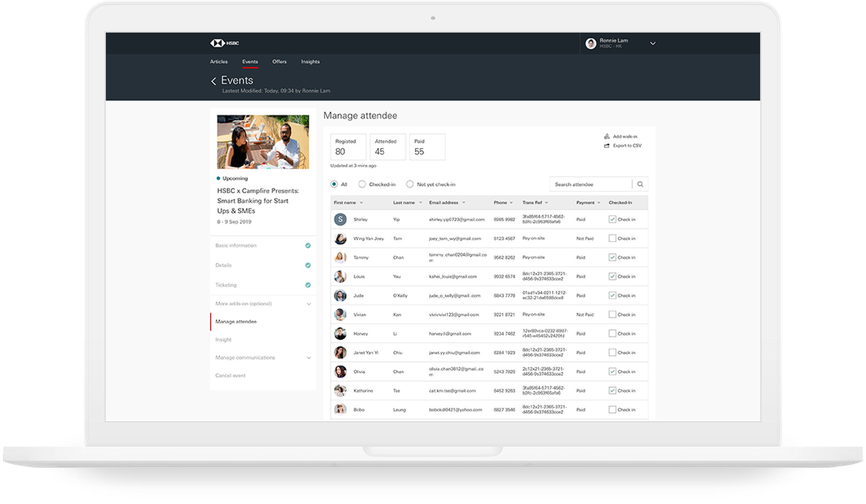The width and height of the screenshot is (866, 504).
Task: Click the Ticketing completed checkmark icon
Action: click(308, 285)
